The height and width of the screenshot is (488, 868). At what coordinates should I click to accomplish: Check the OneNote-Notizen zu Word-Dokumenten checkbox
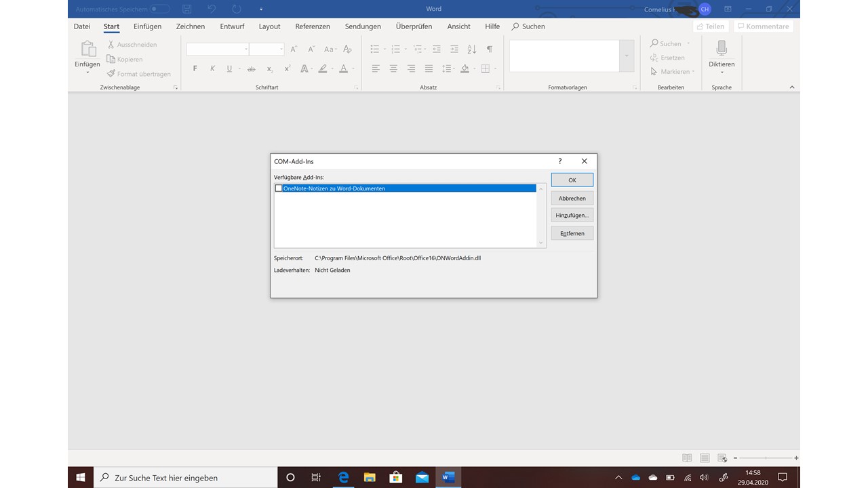point(279,188)
